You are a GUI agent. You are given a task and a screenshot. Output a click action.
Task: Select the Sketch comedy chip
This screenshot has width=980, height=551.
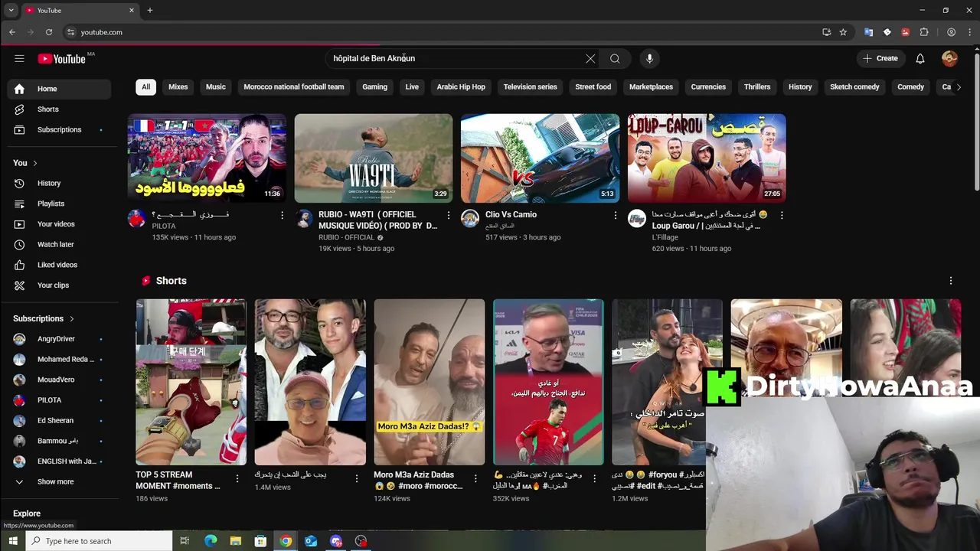coord(854,87)
